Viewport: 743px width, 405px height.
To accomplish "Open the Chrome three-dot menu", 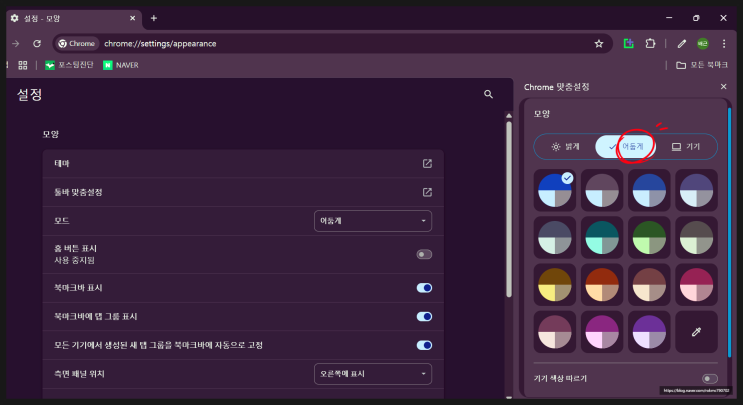I will click(x=724, y=44).
